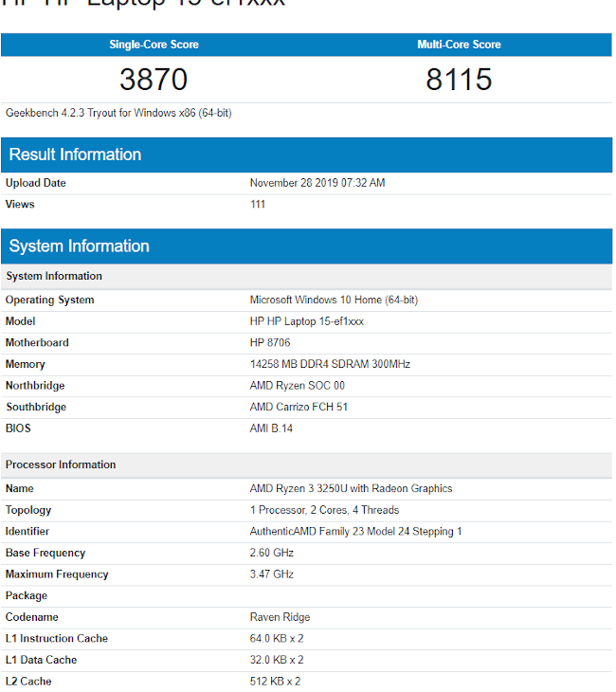Select Microsoft Windows 10 Home (64-bit) value
Screen dimensions: 616x692
[334, 300]
